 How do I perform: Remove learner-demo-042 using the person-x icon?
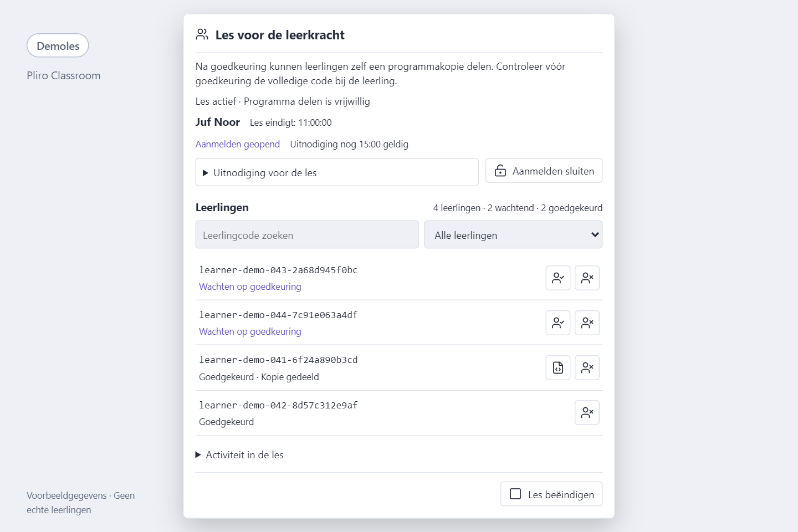pos(587,412)
